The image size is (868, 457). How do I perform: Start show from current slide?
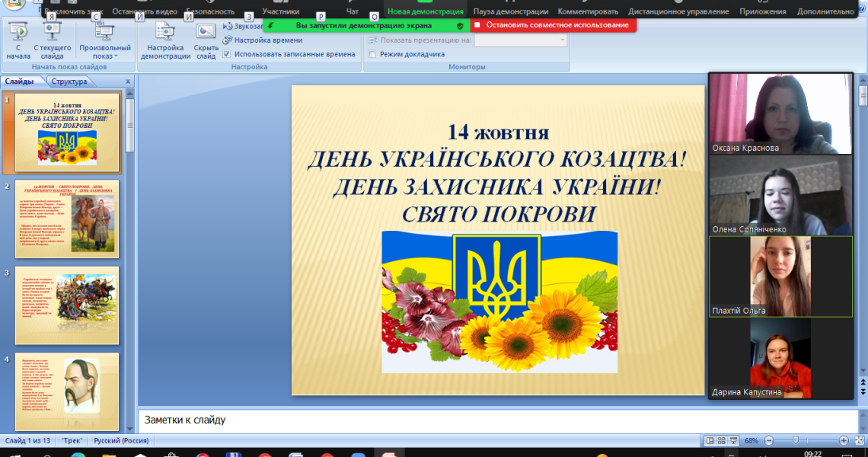pyautogui.click(x=52, y=40)
